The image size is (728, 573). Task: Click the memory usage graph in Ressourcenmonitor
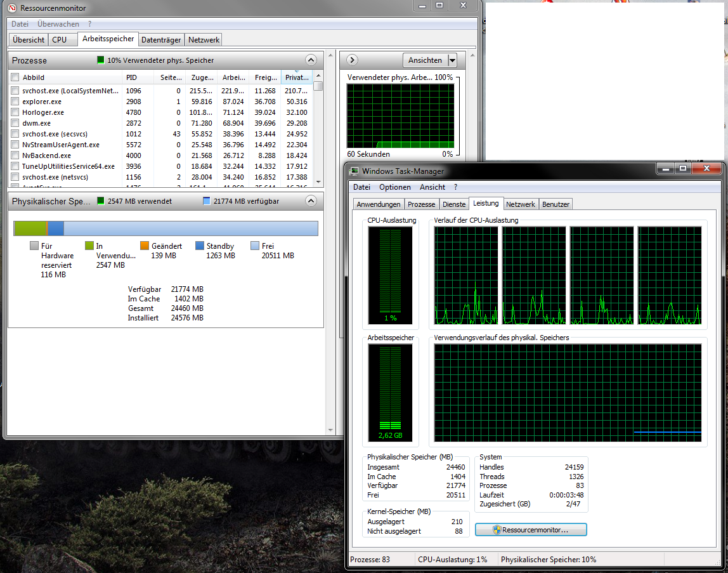pos(400,115)
